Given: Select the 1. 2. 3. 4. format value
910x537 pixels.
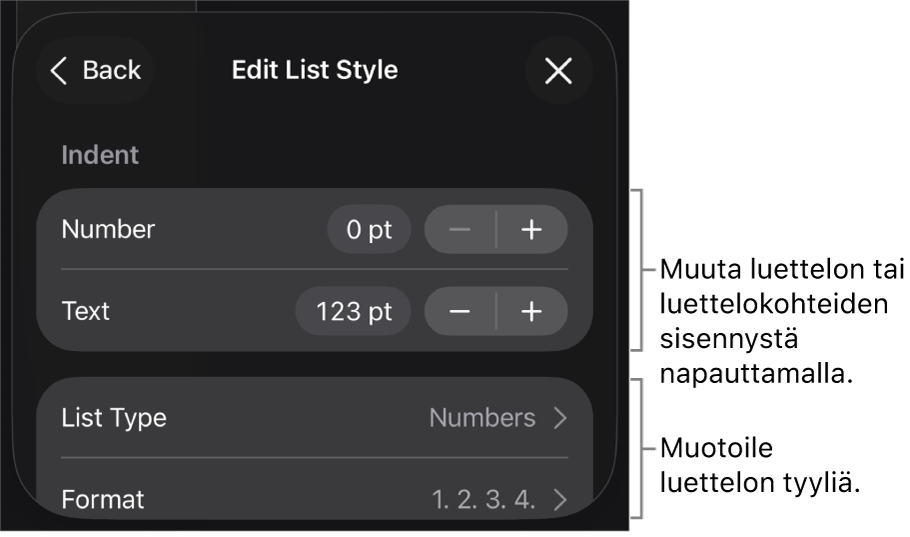Looking at the screenshot, I should point(483,498).
